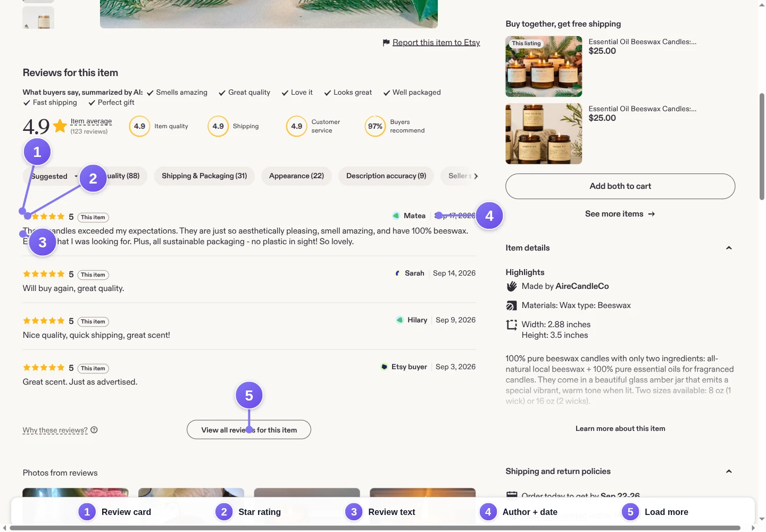Click the chevron arrow beside the Seller chip
This screenshot has height=532, width=766.
point(476,176)
